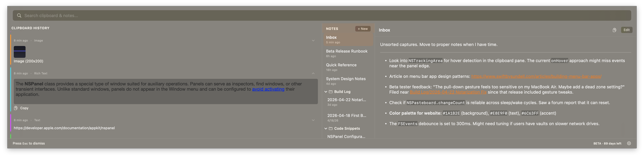Expand the Text URL clipboard entry chevron
The width and height of the screenshot is (644, 157).
click(313, 120)
